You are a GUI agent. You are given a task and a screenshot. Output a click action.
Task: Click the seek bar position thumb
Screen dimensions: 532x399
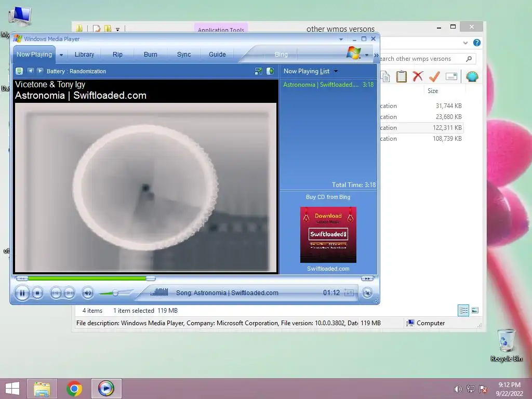(151, 278)
